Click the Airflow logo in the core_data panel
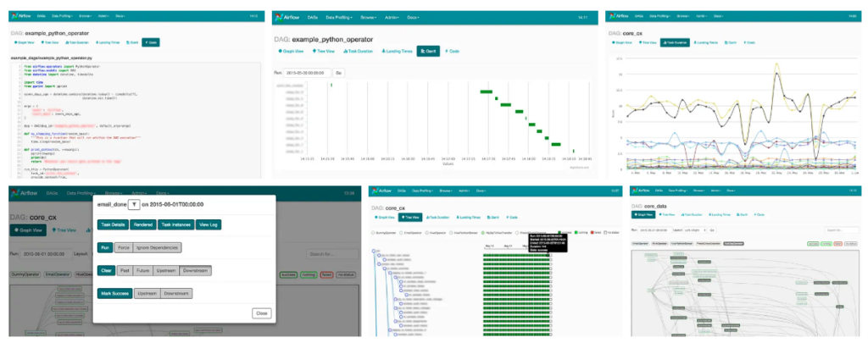Viewport: 868px width, 343px height. coord(641,191)
